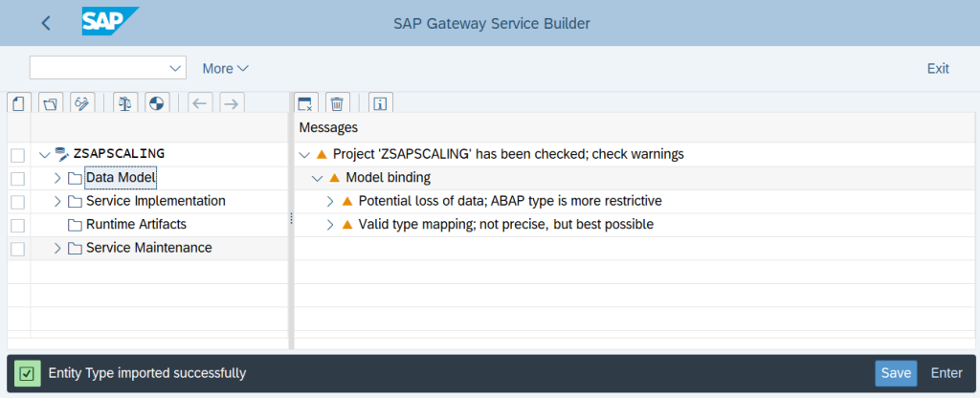Expand the Valid type mapping warning
Viewport: 980px width, 398px height.
click(x=331, y=224)
